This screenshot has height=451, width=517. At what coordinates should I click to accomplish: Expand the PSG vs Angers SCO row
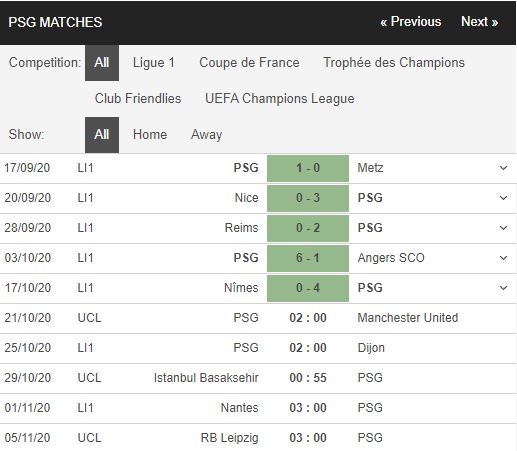(x=503, y=258)
